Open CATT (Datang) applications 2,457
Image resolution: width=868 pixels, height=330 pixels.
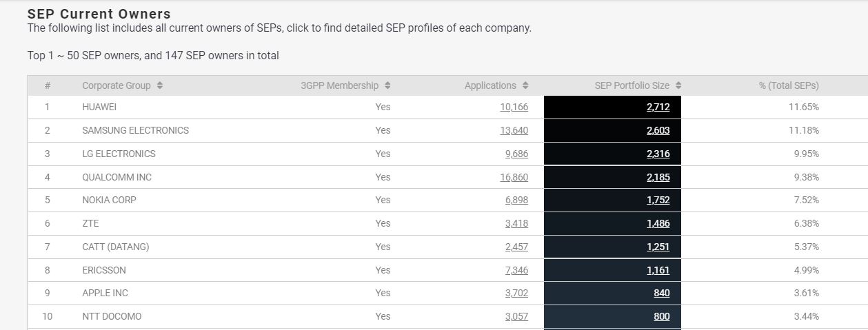[517, 247]
